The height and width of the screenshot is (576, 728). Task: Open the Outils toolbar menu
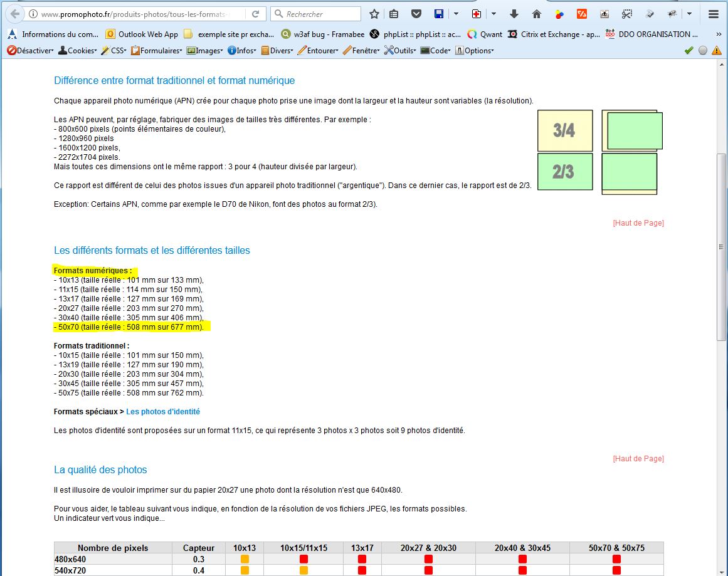coord(400,51)
